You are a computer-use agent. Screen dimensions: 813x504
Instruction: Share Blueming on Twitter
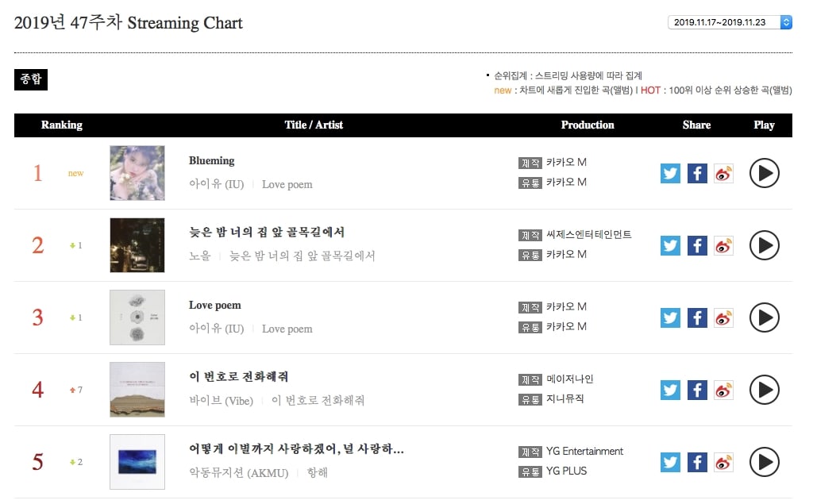coord(670,173)
